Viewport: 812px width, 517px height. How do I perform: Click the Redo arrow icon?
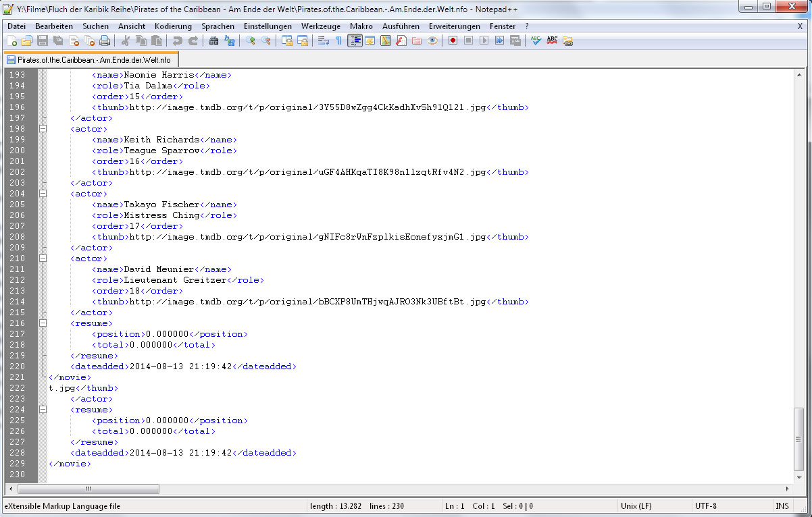tap(193, 41)
